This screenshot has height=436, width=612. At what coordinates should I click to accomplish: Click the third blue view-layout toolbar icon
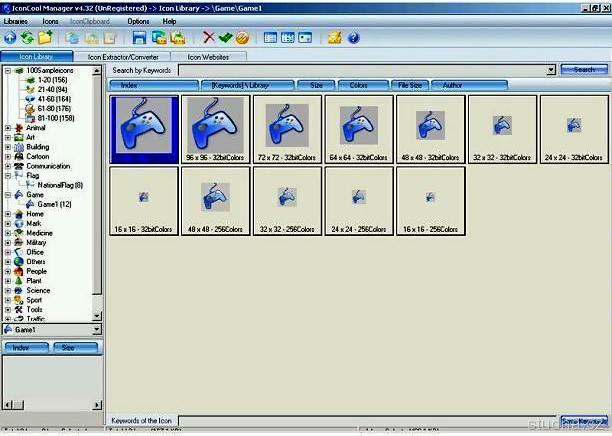click(x=305, y=38)
